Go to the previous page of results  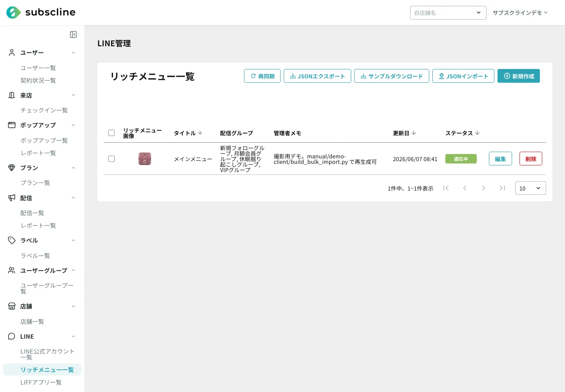[465, 188]
